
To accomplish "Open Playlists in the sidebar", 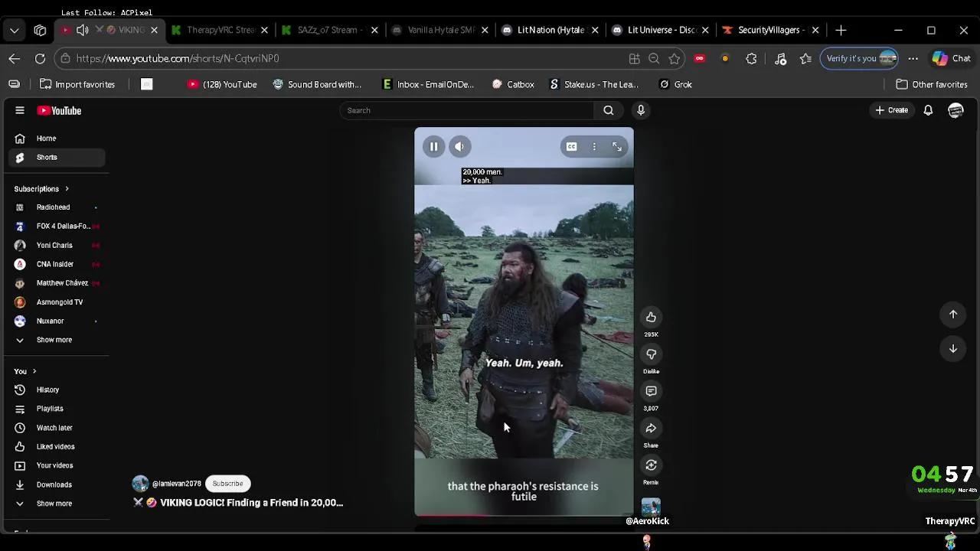I will pos(57,409).
